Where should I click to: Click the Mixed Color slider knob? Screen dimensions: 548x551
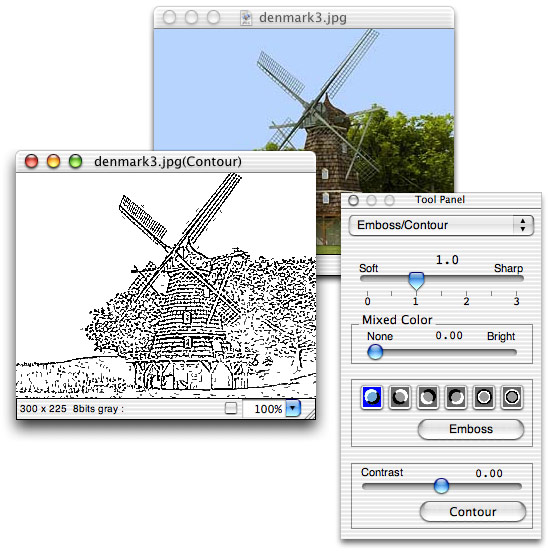click(375, 352)
